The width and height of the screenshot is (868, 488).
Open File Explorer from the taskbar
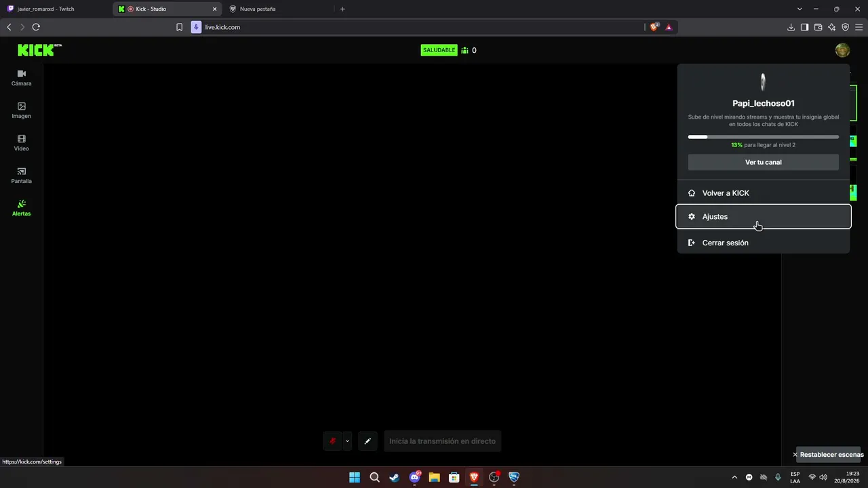pyautogui.click(x=434, y=477)
